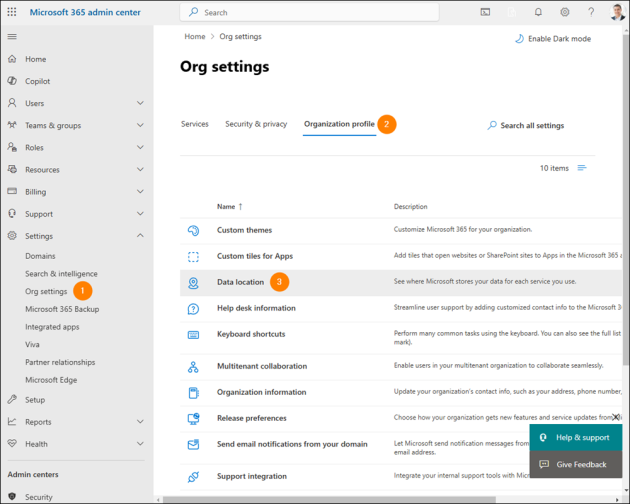Dismiss the help popup with X
Viewport: 630px width, 504px height.
coord(616,417)
